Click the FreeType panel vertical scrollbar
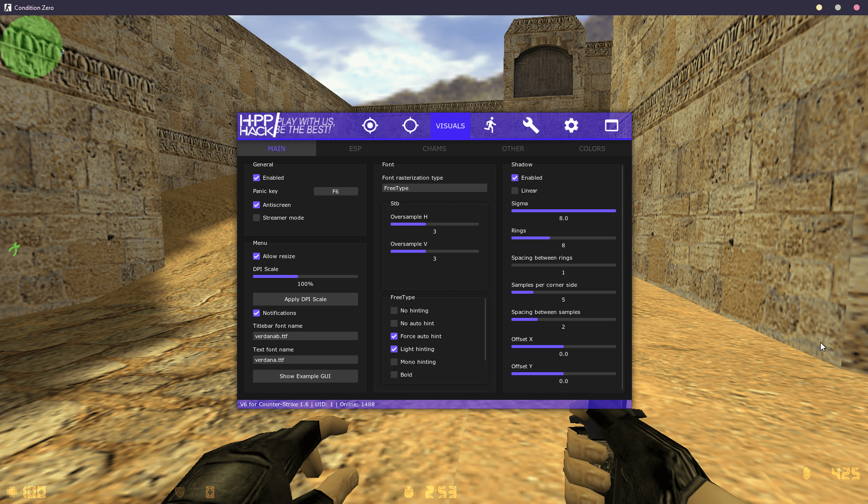868x504 pixels. tap(486, 329)
